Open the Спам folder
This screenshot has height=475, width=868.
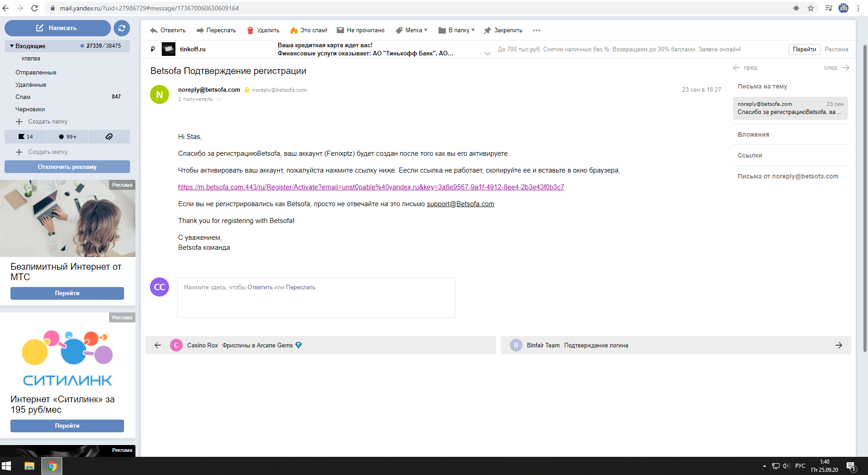pyautogui.click(x=23, y=97)
